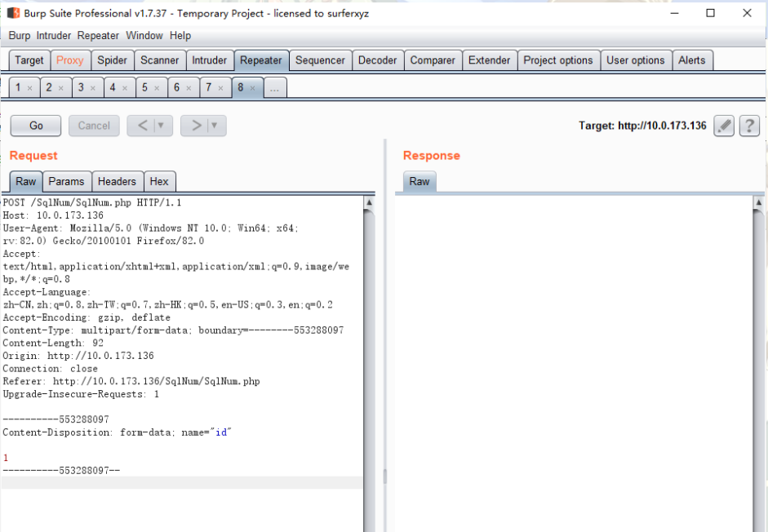768x532 pixels.
Task: Switch to the Spider tab
Action: (112, 60)
